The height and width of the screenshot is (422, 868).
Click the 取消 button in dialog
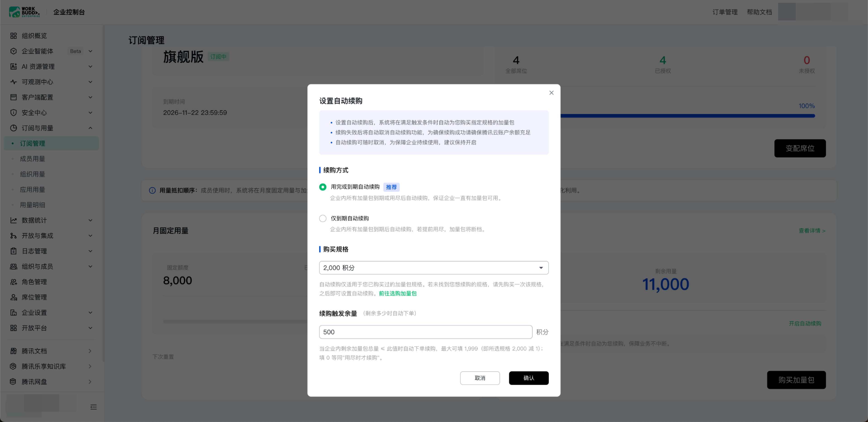(480, 378)
